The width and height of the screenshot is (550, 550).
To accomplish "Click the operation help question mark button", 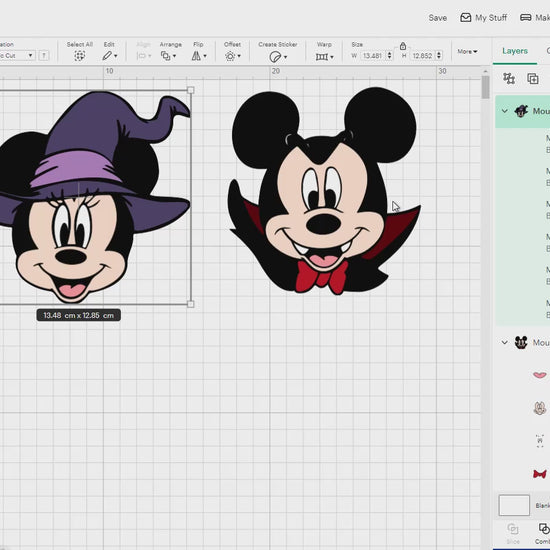I will (44, 55).
